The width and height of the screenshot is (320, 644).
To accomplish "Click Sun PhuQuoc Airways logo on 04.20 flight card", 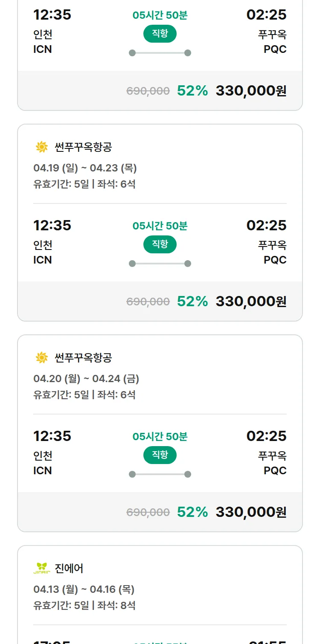I will 42,357.
